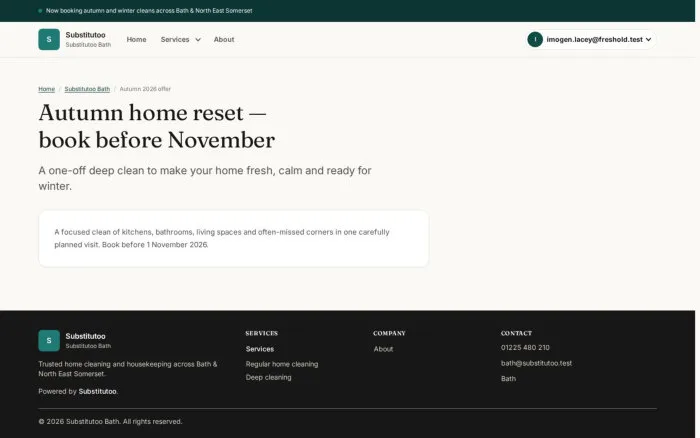Click the footer Substitutoo S logo icon
Viewport: 700px width, 438px height.
coord(49,341)
